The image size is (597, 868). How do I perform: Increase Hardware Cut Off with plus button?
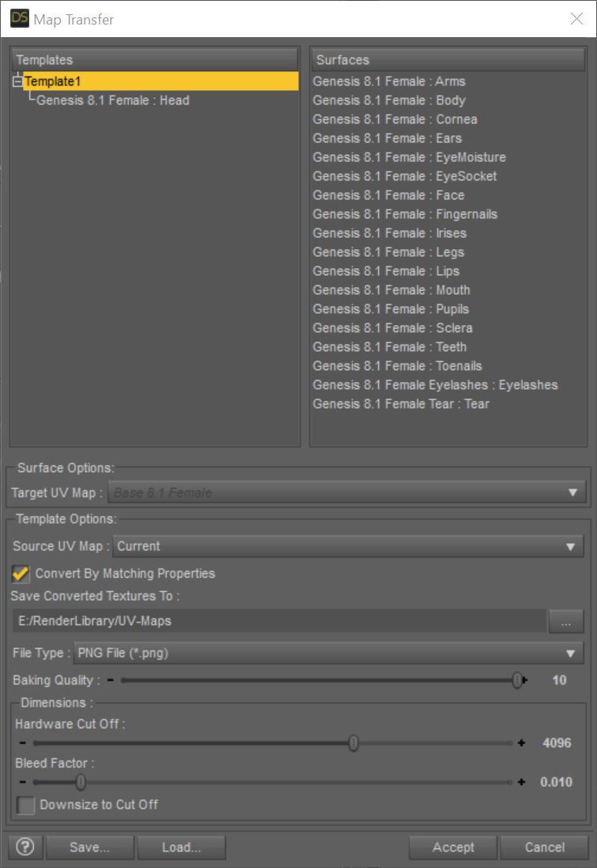coord(521,743)
